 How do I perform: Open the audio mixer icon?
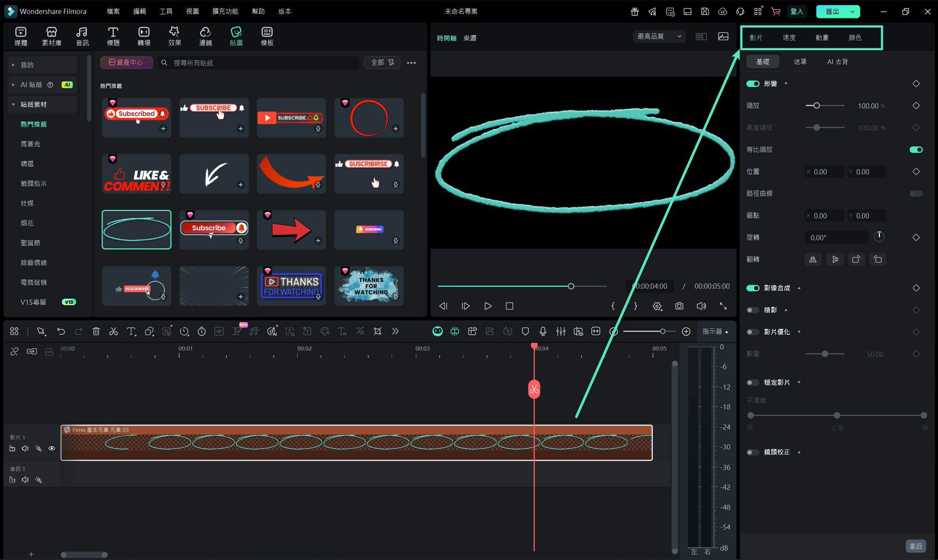(x=561, y=331)
